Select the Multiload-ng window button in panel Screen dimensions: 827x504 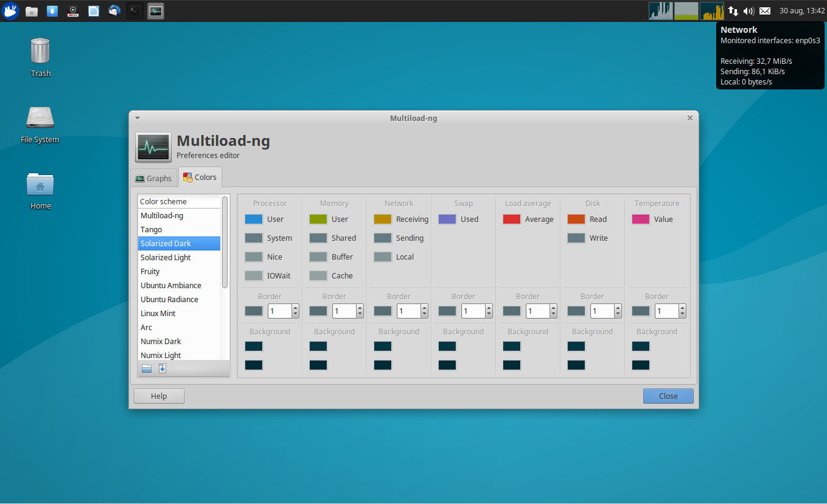[156, 11]
